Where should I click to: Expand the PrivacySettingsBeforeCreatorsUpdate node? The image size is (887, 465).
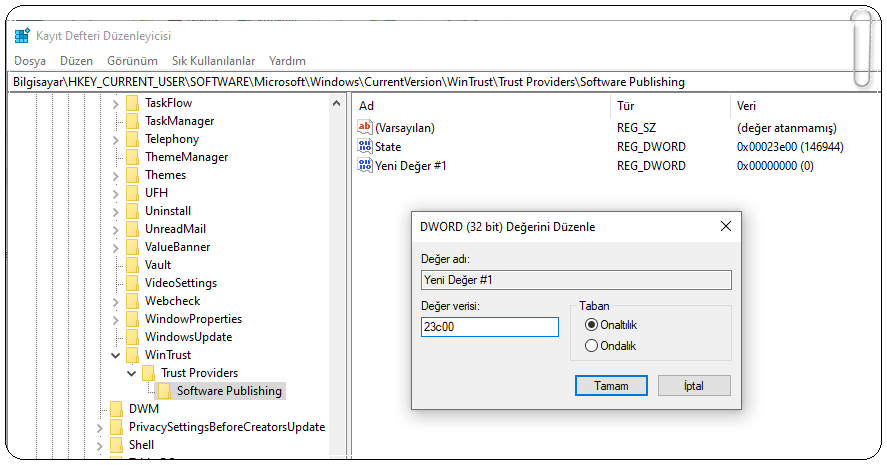pos(100,428)
